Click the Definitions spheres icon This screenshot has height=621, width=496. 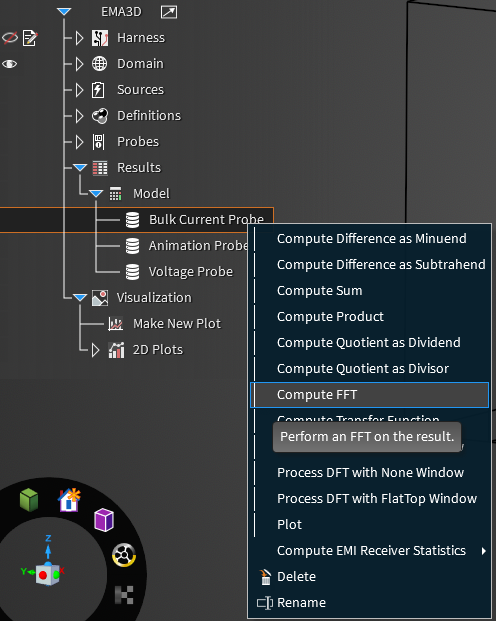click(x=100, y=116)
